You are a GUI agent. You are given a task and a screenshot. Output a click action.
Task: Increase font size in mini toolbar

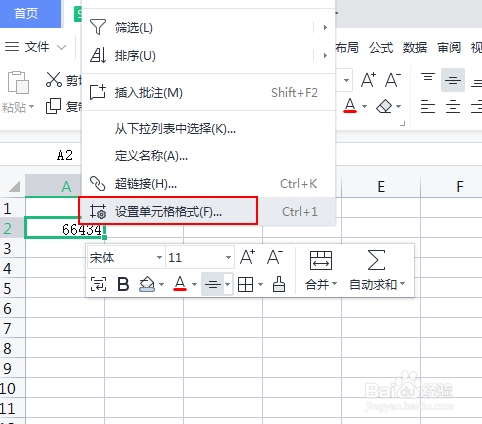pos(248,257)
